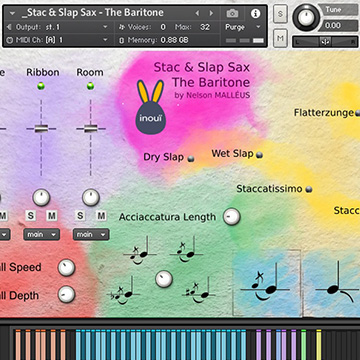The image size is (360, 360).
Task: Click the green keyswitch key on keyboard
Action: (x=303, y=345)
